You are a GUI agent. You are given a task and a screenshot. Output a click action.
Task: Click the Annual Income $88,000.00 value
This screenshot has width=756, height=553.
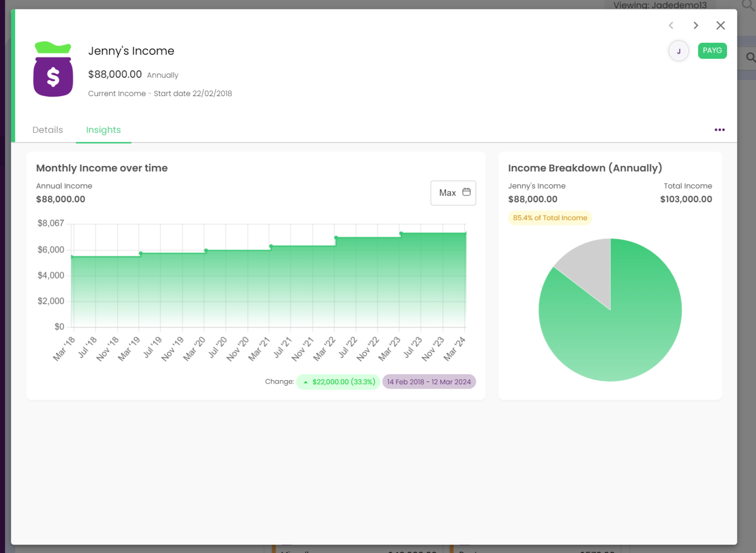pos(61,199)
